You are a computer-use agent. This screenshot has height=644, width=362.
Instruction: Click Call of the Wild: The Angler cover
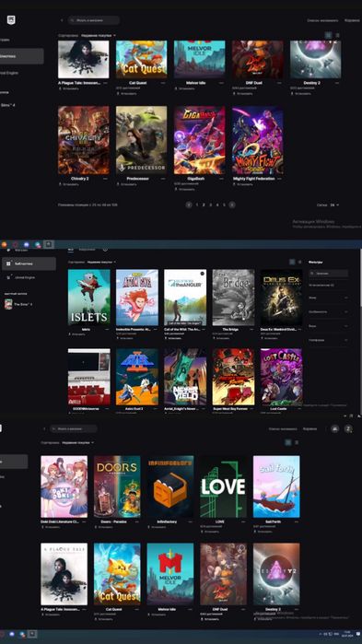tap(185, 298)
